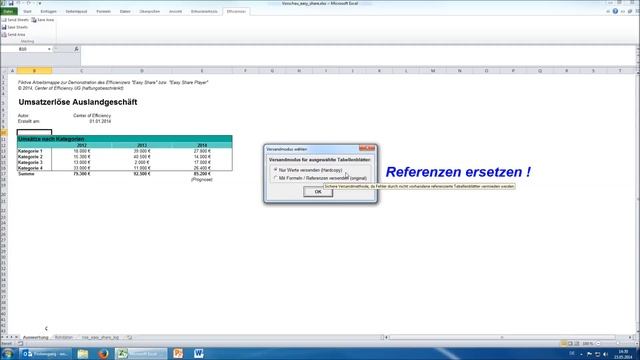Minimize the ribbon using the caret icon
Image resolution: width=640 pixels, height=360 pixels.
point(608,11)
